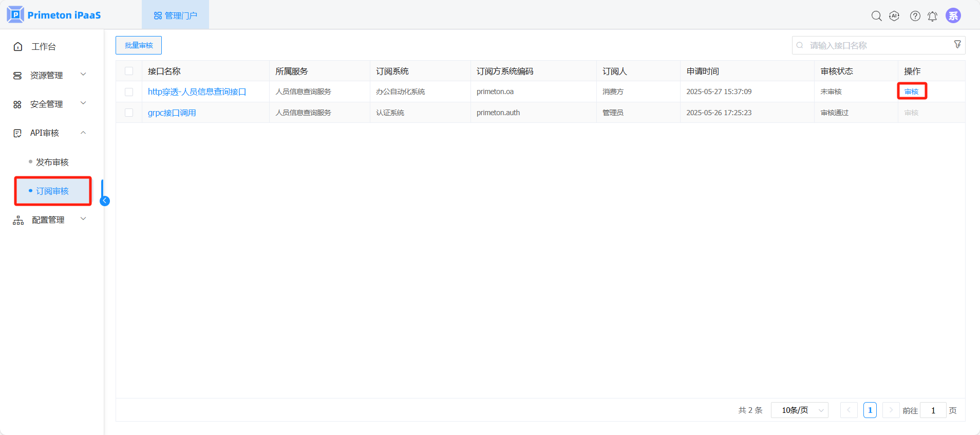This screenshot has width=980, height=435.
Task: Open the notifications bell icon
Action: pyautogui.click(x=932, y=16)
